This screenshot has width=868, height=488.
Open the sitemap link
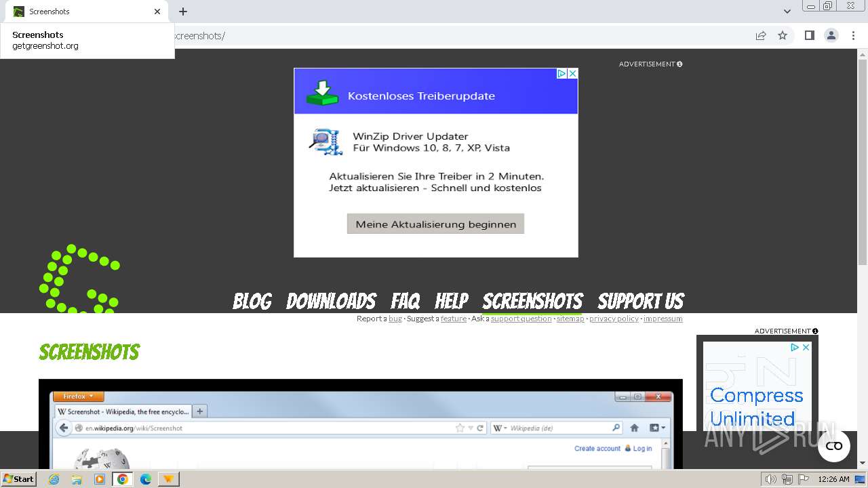570,319
